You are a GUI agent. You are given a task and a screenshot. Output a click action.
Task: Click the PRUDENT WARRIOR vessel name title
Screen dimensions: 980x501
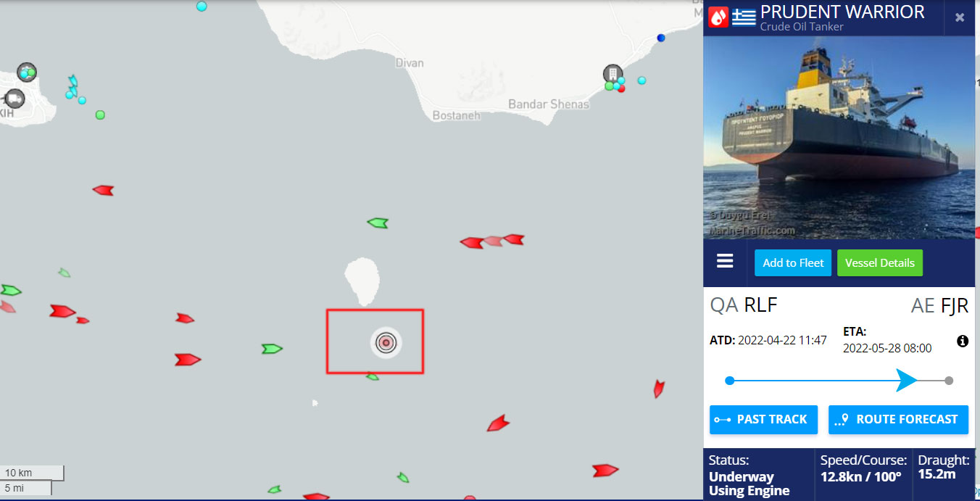842,12
